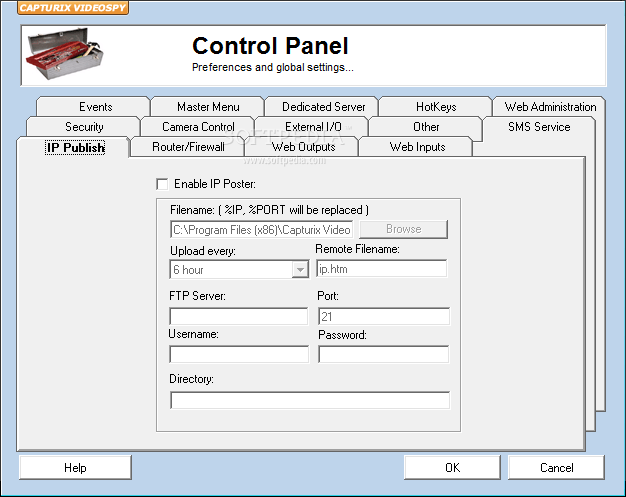Click 'Preferences and global settings...' text

(273, 67)
